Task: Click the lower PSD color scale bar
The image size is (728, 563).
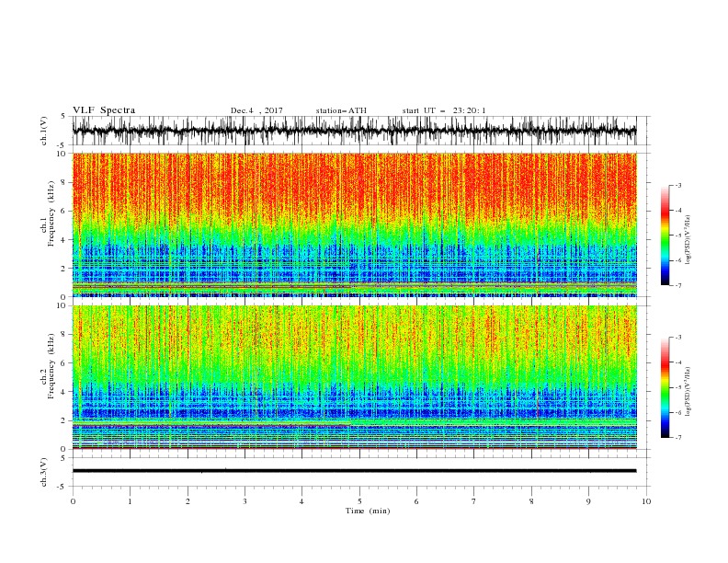Action: (x=665, y=387)
